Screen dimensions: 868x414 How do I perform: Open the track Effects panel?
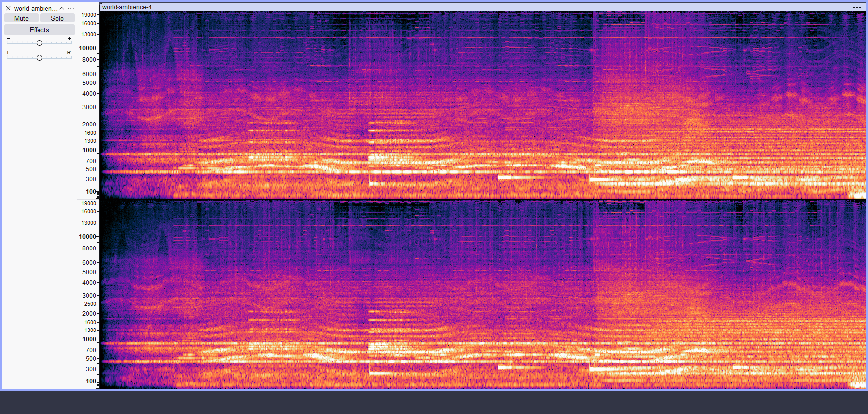point(39,30)
